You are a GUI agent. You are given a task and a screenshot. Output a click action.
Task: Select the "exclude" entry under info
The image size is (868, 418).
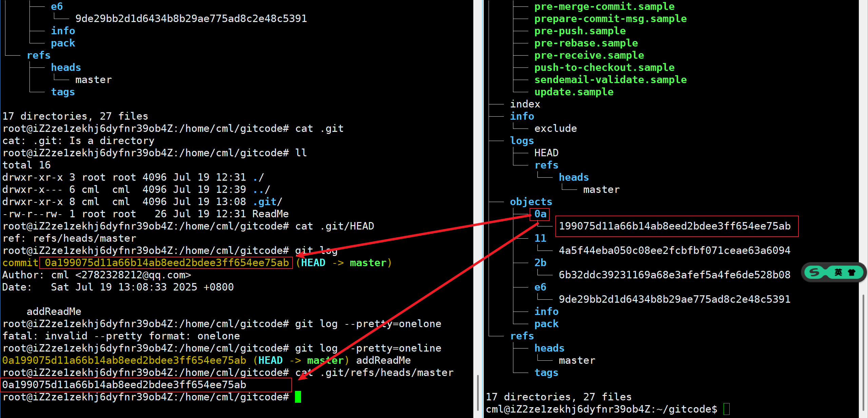pos(555,128)
